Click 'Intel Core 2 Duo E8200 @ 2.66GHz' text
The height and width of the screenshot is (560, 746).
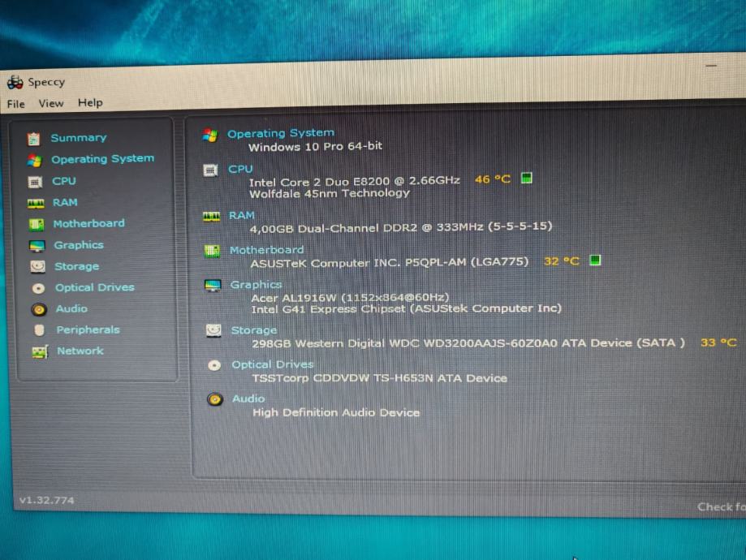pos(355,181)
